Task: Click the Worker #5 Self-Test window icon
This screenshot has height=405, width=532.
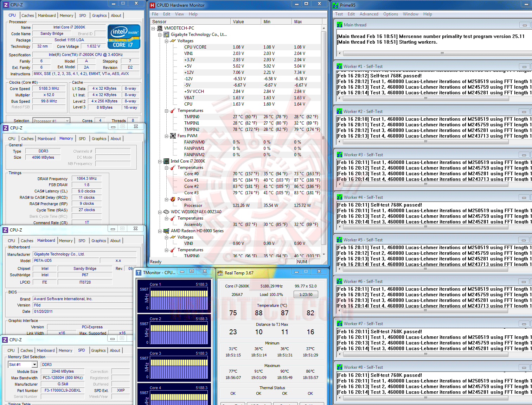Action: point(339,240)
